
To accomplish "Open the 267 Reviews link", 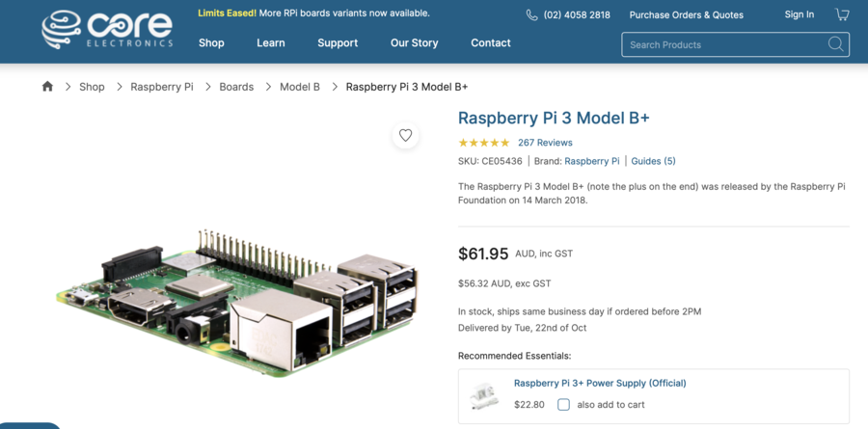I will [x=545, y=143].
